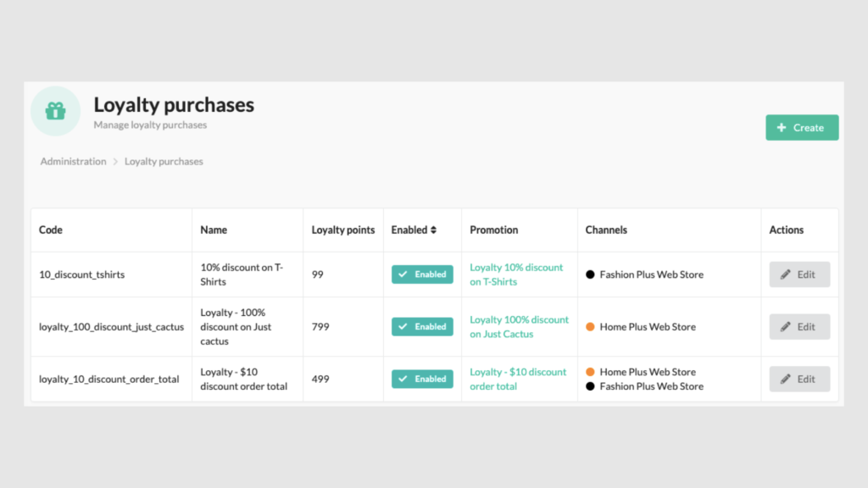Image resolution: width=868 pixels, height=488 pixels.
Task: Click the checkmark in the 10_discount_tshirts Enabled badge
Action: 403,274
